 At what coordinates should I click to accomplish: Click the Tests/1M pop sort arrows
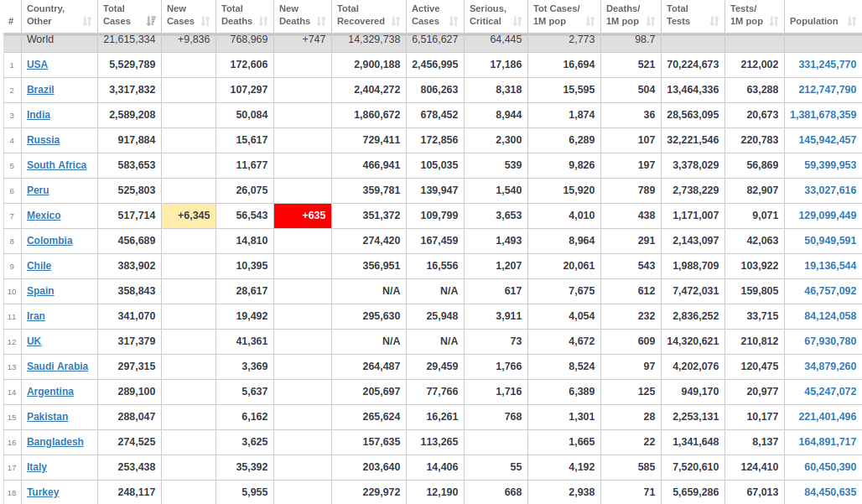(x=774, y=22)
